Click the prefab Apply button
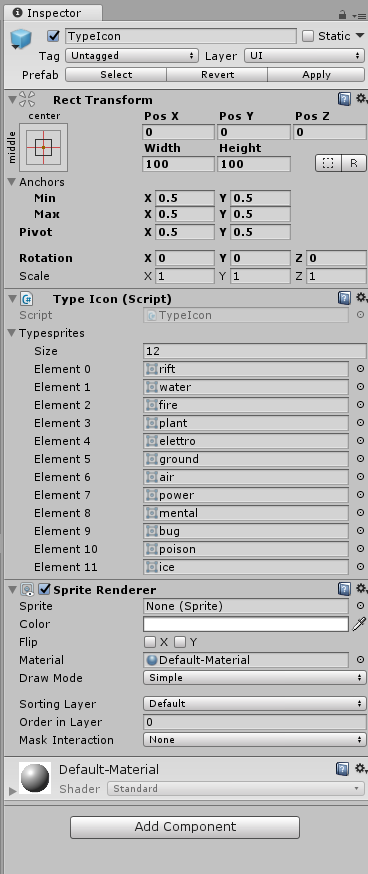The height and width of the screenshot is (874, 368). click(316, 75)
